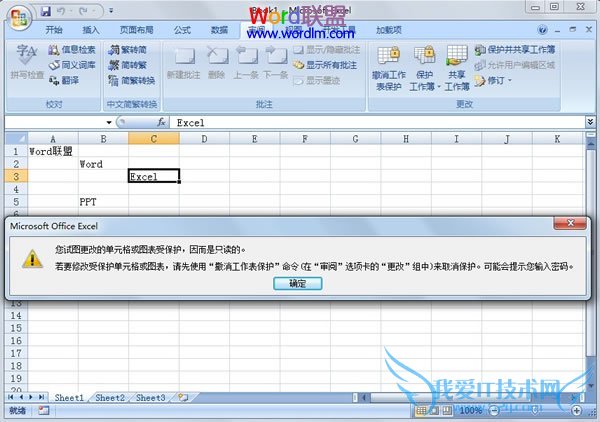Select cell B2 containing Word
This screenshot has width=600, height=422.
pos(103,164)
